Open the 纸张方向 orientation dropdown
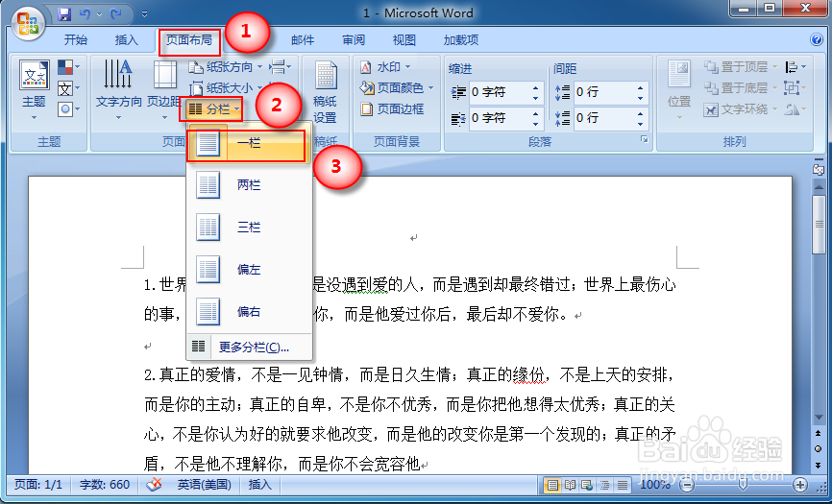Screen dimensions: 832x504 [226, 67]
